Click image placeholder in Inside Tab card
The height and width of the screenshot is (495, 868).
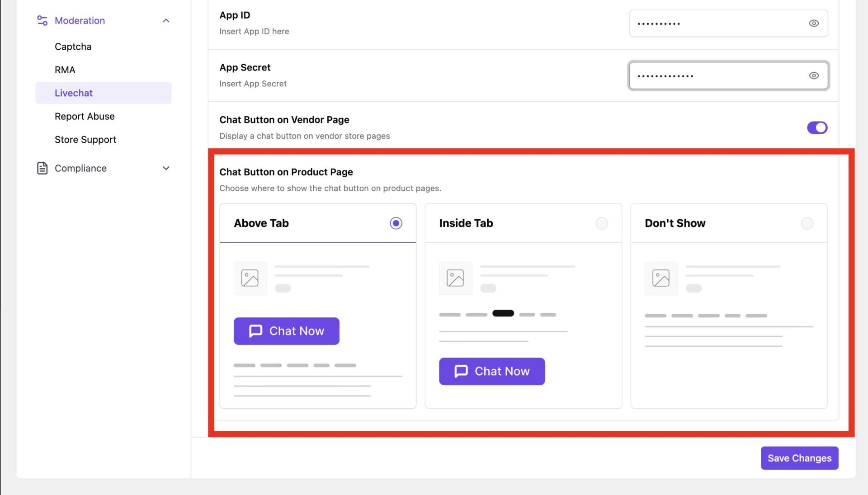click(455, 278)
